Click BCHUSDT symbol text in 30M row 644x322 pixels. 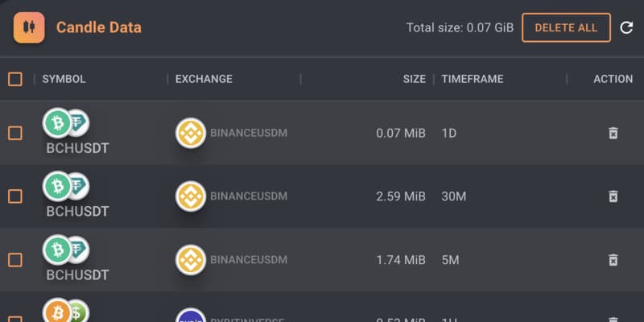click(77, 212)
